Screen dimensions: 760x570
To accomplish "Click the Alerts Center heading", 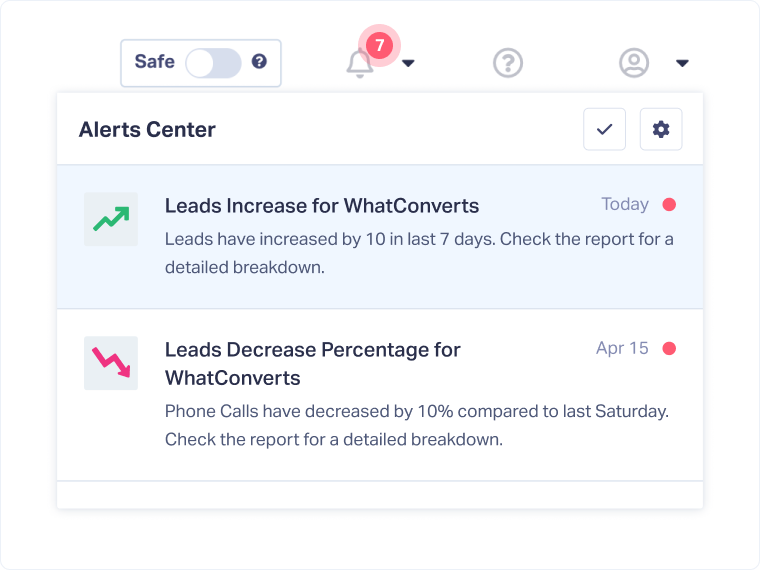I will click(x=147, y=129).
